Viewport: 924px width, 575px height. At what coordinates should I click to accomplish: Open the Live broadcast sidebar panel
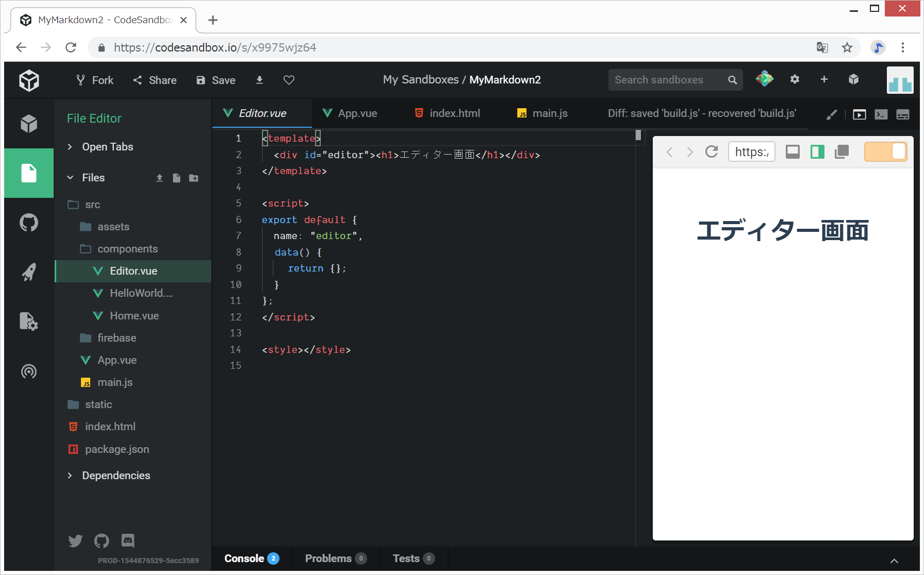tap(29, 371)
